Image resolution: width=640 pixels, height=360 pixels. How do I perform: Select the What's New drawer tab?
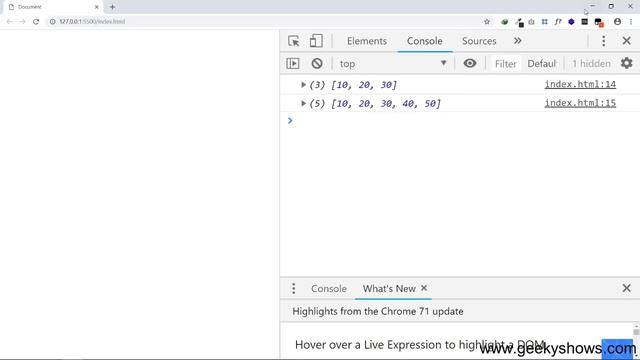(389, 289)
